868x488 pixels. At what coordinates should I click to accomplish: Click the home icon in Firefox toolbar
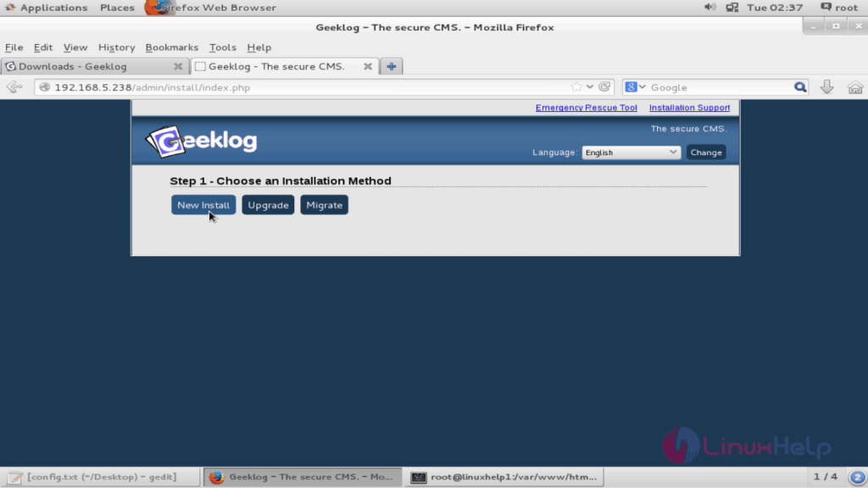coord(854,87)
